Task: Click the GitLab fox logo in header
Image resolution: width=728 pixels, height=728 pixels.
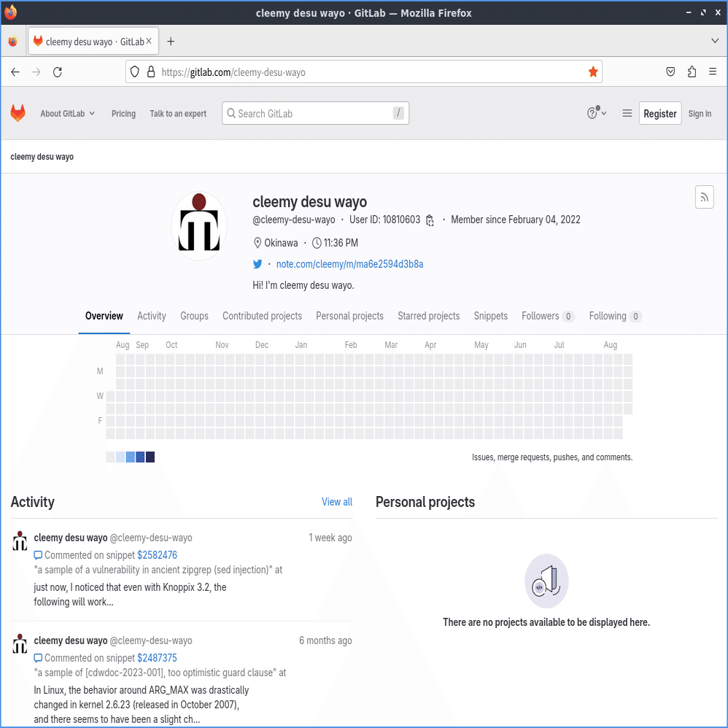Action: [x=18, y=113]
